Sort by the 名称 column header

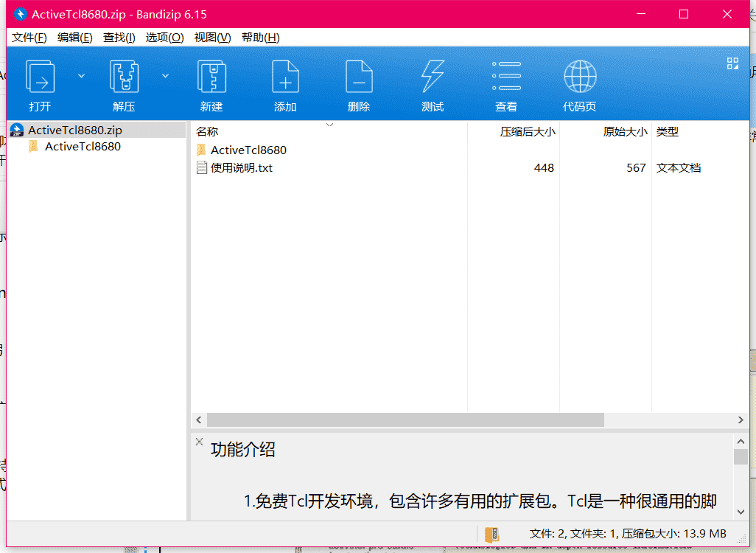329,132
